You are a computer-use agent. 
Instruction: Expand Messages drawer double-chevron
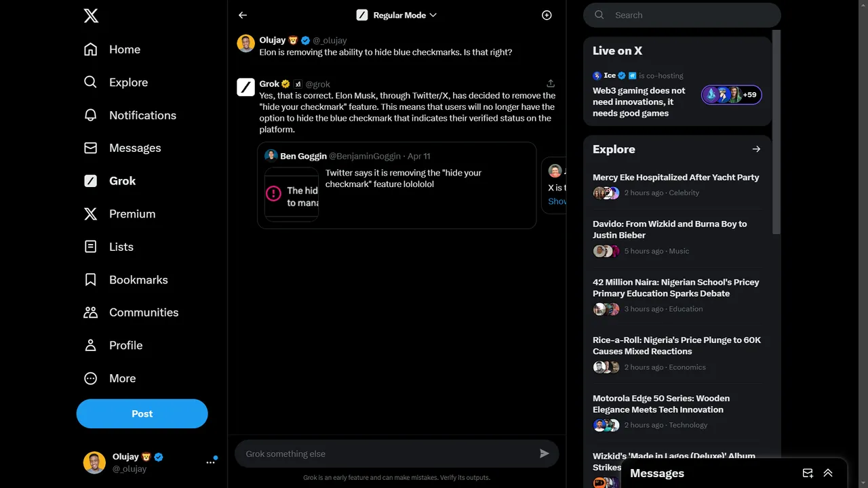pyautogui.click(x=828, y=473)
